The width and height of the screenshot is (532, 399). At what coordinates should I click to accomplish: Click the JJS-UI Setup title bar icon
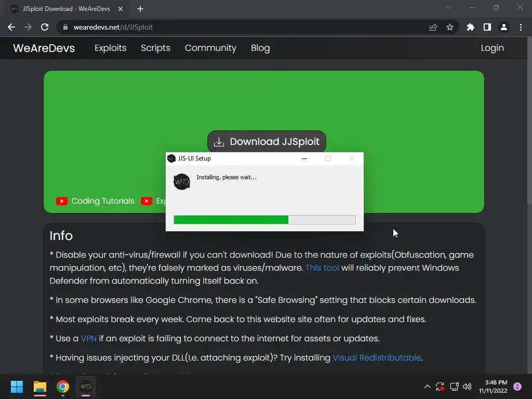[171, 158]
